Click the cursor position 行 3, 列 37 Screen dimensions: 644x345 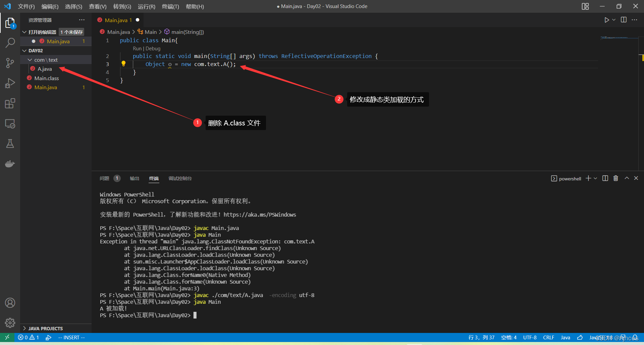click(481, 338)
